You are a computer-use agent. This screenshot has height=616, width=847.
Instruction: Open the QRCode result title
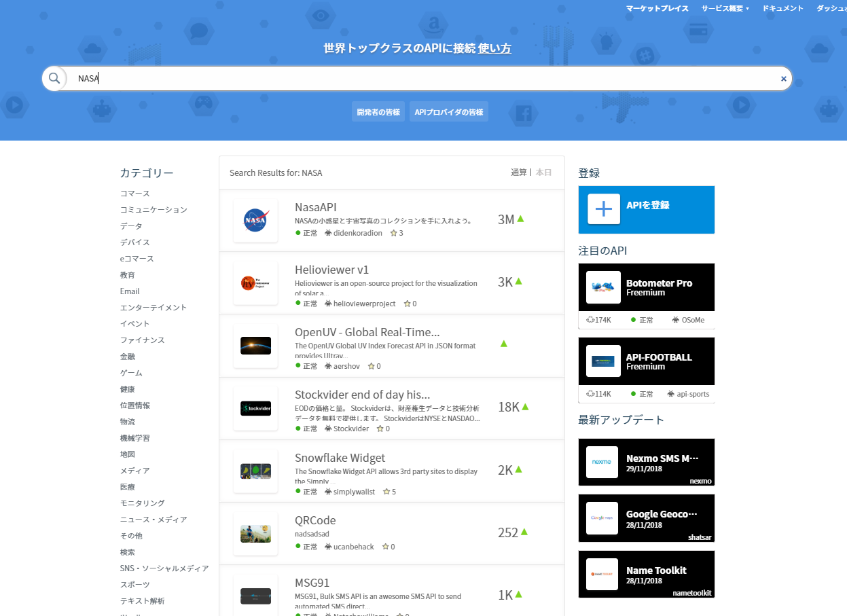tap(315, 520)
